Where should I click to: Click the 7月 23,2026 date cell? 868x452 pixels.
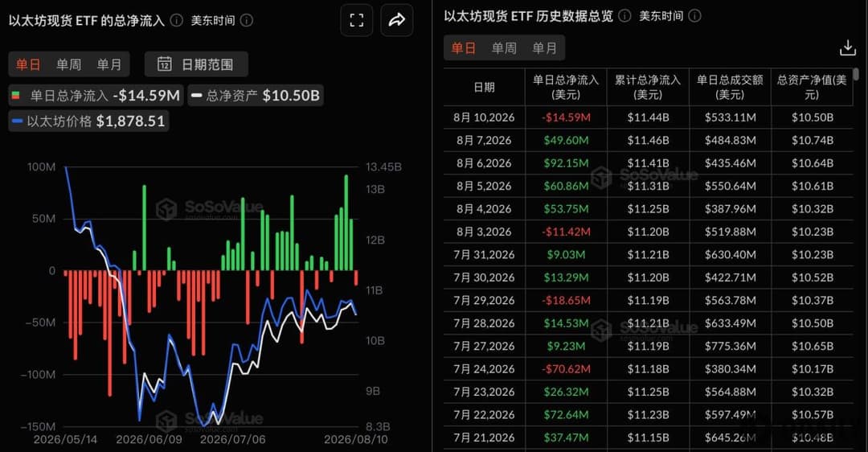pos(484,392)
